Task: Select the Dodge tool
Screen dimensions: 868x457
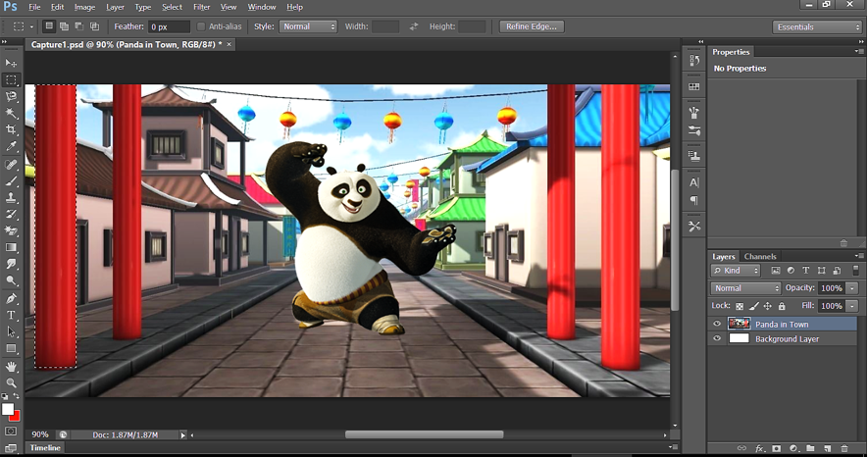Action: click(x=11, y=280)
